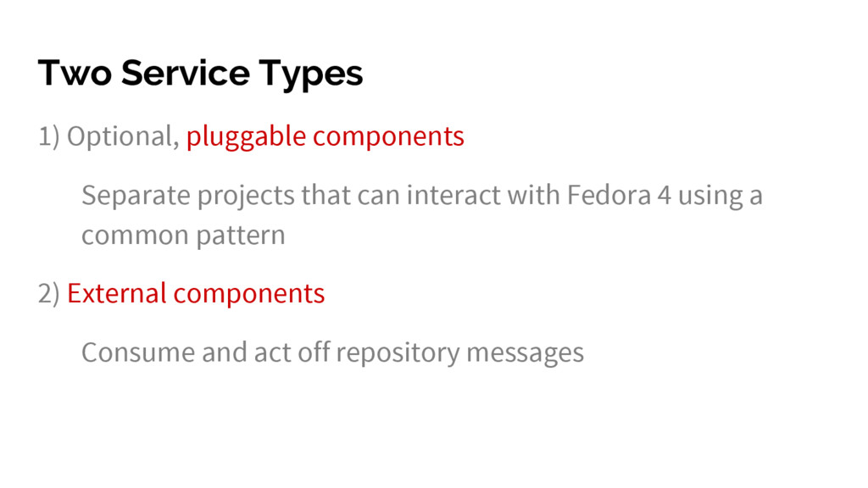Click the red 'pluggable components' text
This screenshot has height=488, width=868.
(325, 136)
